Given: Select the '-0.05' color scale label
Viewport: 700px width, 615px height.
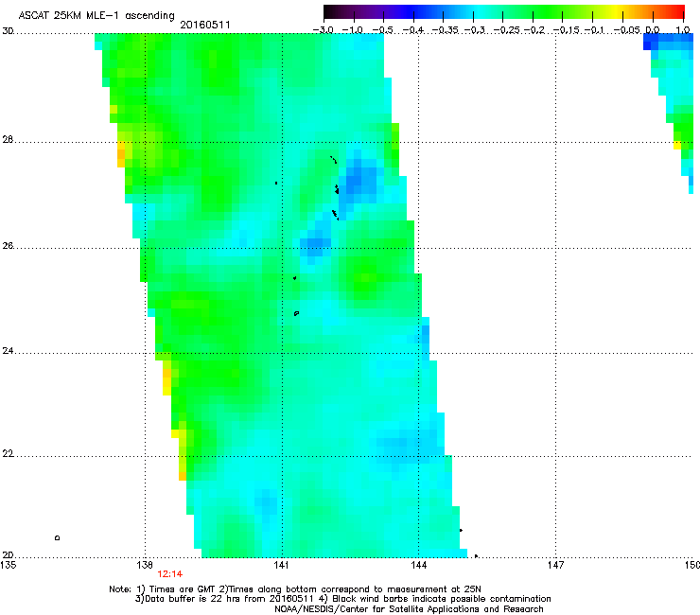Looking at the screenshot, I should pyautogui.click(x=626, y=30).
